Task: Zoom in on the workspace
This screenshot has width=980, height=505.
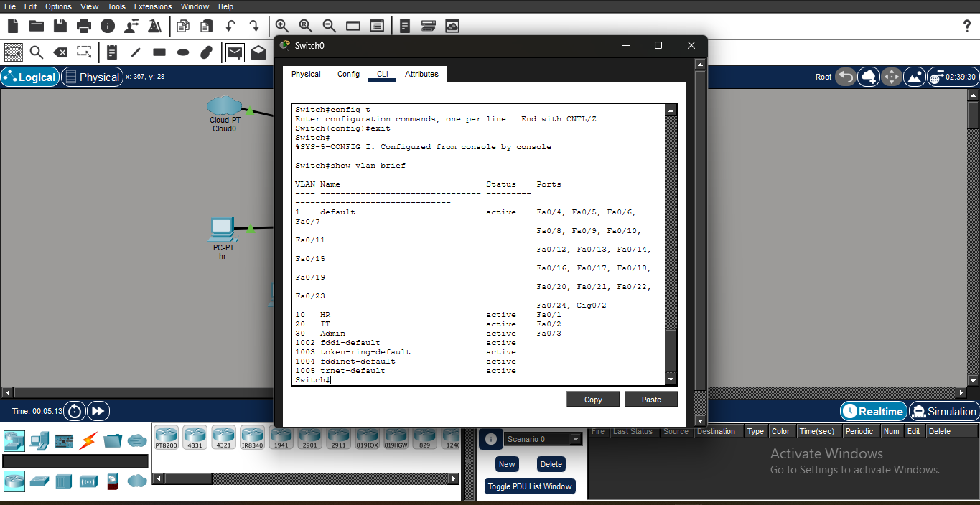Action: click(x=282, y=26)
